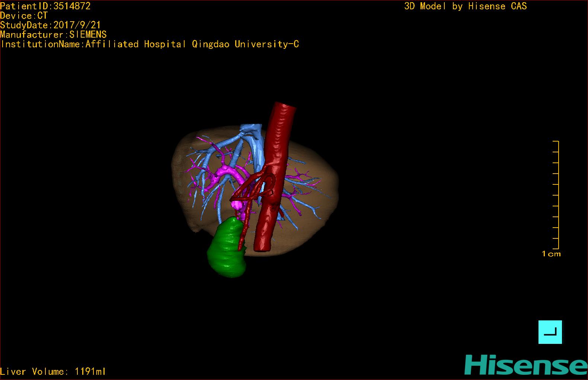Click the 1cm scale label
The image size is (588, 380).
point(551,254)
